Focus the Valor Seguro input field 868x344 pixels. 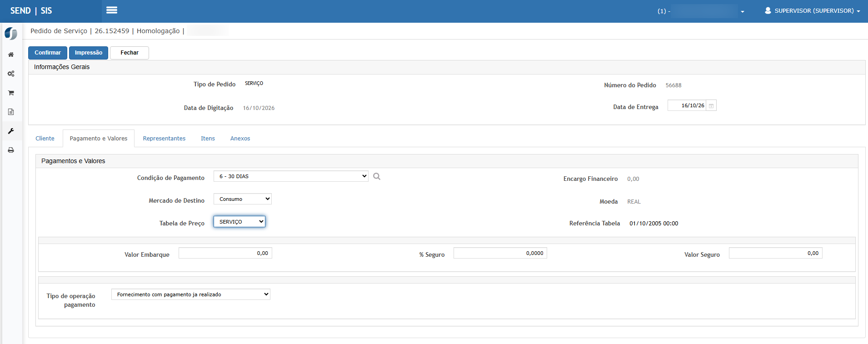[776, 253]
